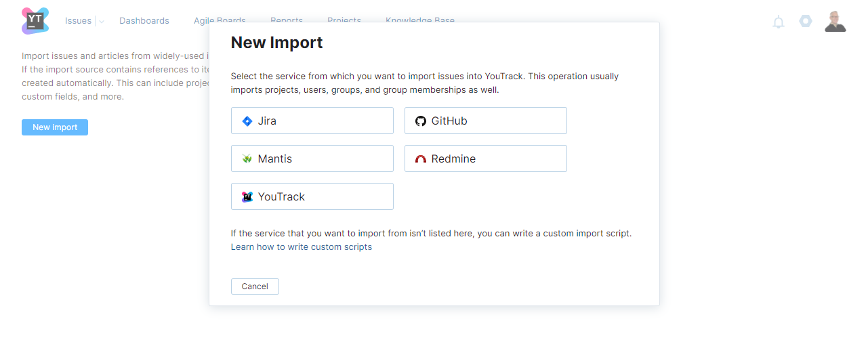Image resolution: width=868 pixels, height=340 pixels.
Task: Choose YouTrack as import source
Action: tap(312, 196)
